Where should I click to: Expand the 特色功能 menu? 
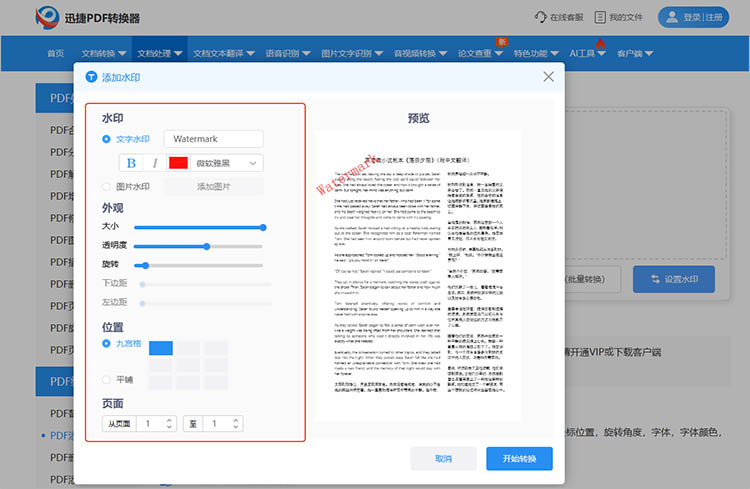coord(536,54)
